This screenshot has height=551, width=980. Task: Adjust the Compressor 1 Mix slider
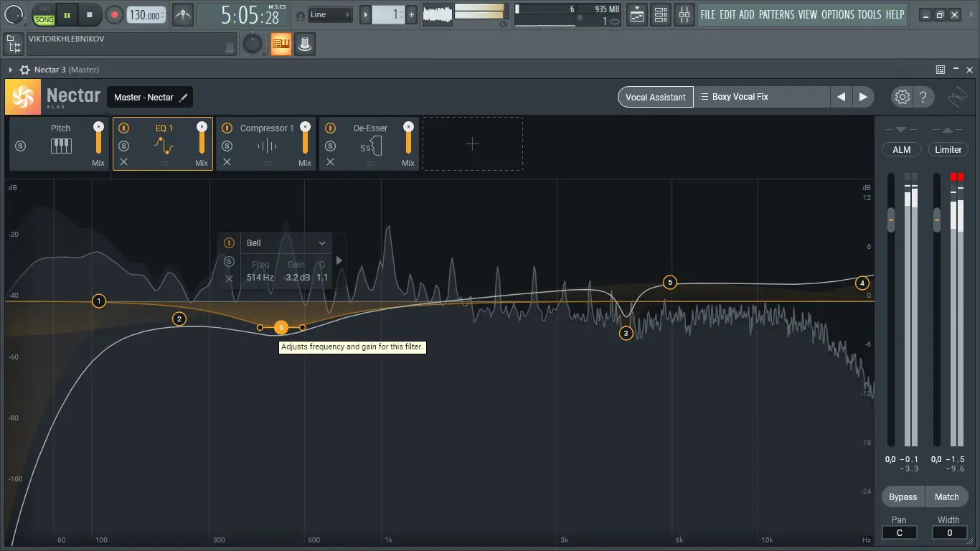click(306, 138)
